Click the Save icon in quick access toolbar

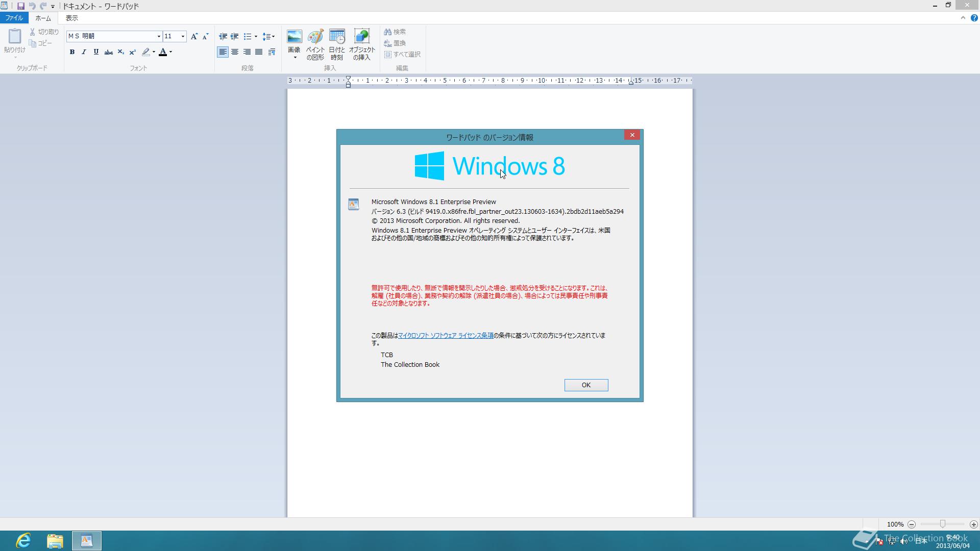click(x=20, y=6)
